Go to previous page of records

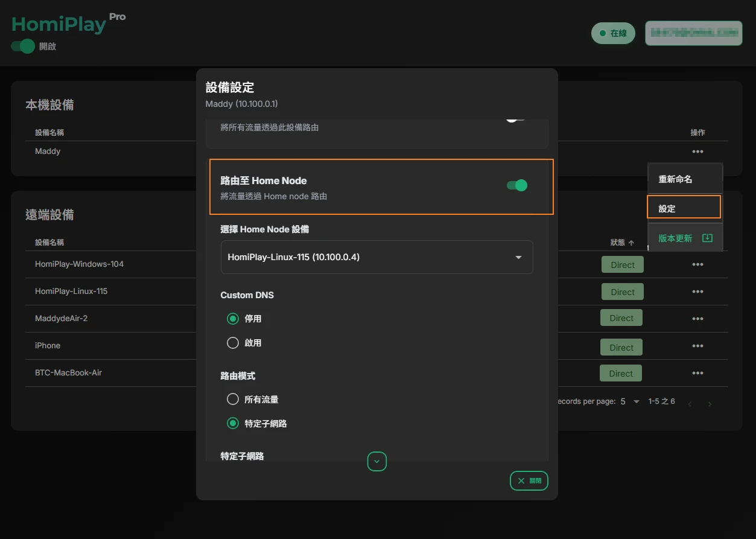690,404
